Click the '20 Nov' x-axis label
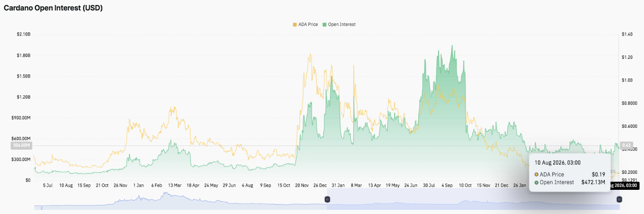Image resolution: width=644 pixels, height=214 pixels. (301, 186)
